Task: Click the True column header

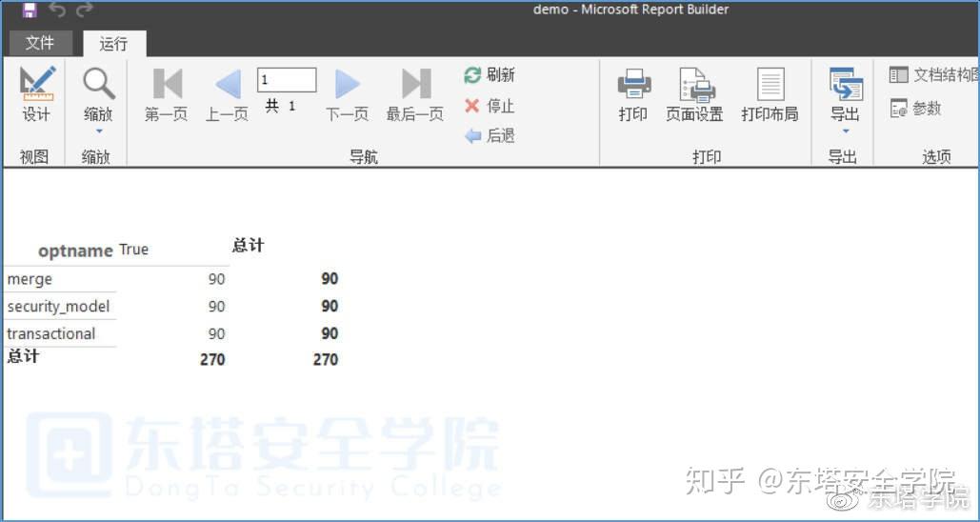Action: (133, 250)
